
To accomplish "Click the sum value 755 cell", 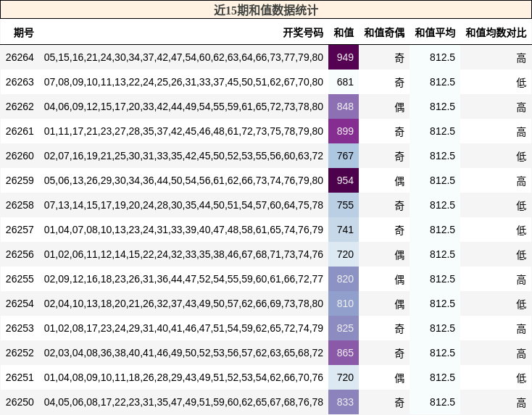I will coord(344,205).
